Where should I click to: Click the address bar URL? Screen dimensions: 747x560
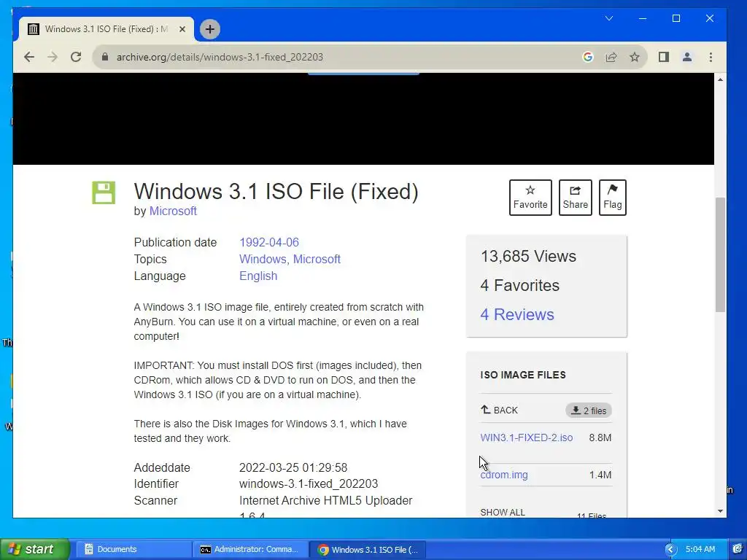point(220,57)
